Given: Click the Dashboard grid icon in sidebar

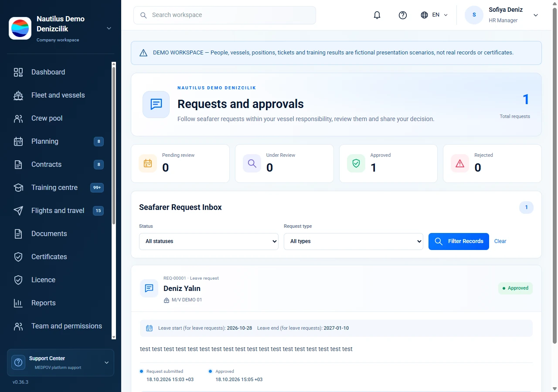Looking at the screenshot, I should pyautogui.click(x=18, y=72).
